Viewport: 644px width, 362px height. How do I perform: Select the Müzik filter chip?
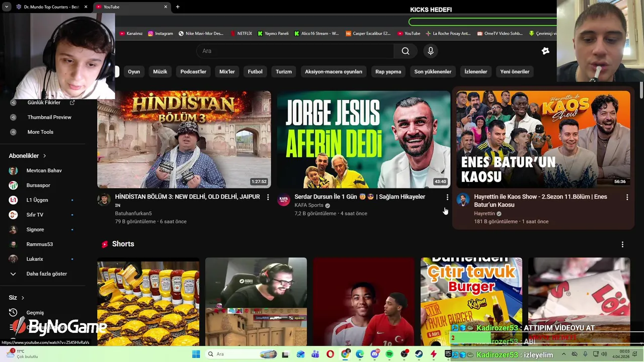[160, 72]
